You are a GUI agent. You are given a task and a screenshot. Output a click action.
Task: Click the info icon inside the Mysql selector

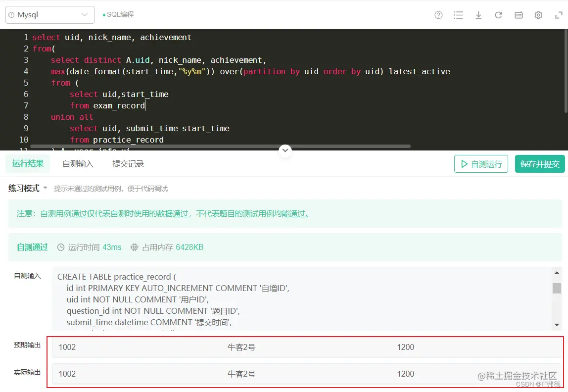pos(11,15)
